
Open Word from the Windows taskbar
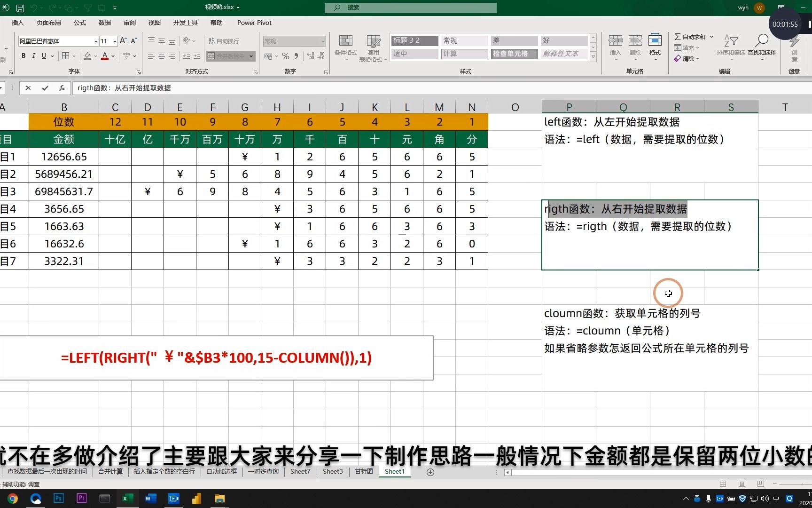pyautogui.click(x=151, y=499)
